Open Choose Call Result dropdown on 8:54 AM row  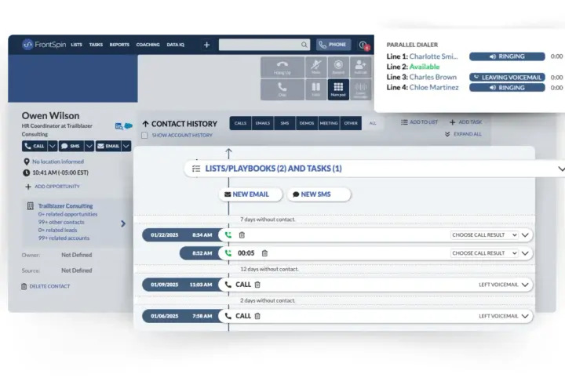[x=484, y=235]
